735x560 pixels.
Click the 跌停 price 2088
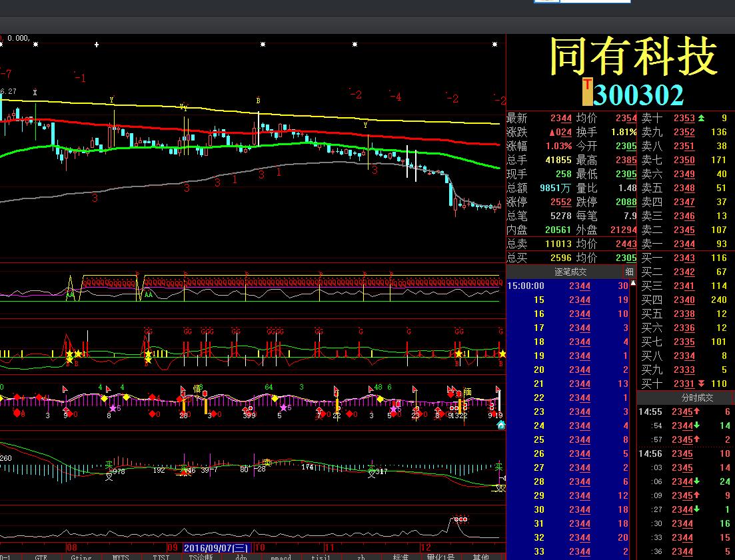pos(626,202)
